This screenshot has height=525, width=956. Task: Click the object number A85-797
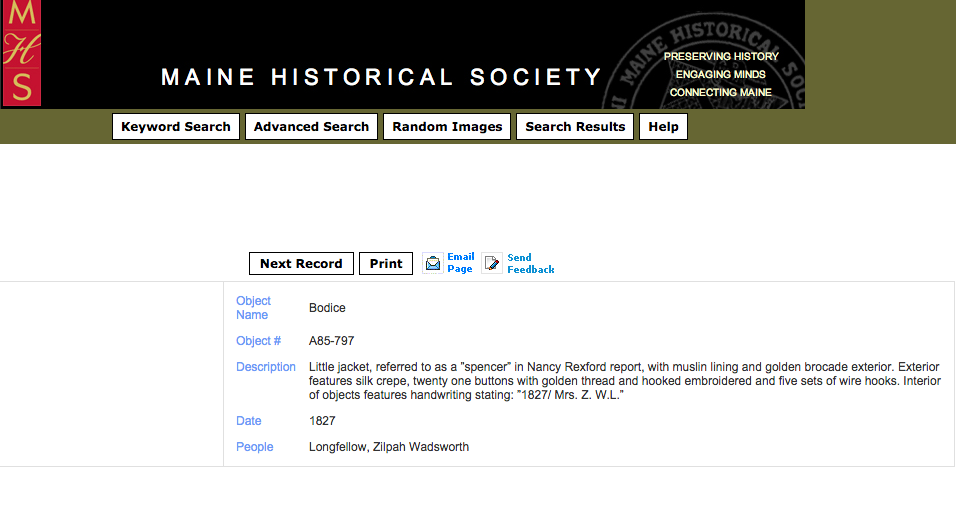click(x=331, y=341)
